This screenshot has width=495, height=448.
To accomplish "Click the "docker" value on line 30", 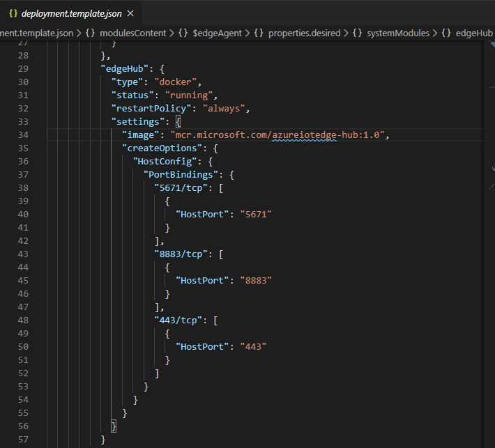I will point(176,82).
